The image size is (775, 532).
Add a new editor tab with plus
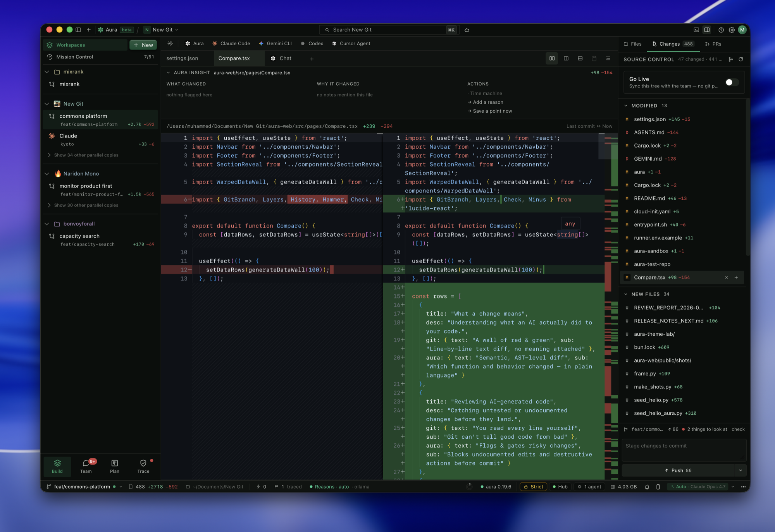click(x=312, y=59)
